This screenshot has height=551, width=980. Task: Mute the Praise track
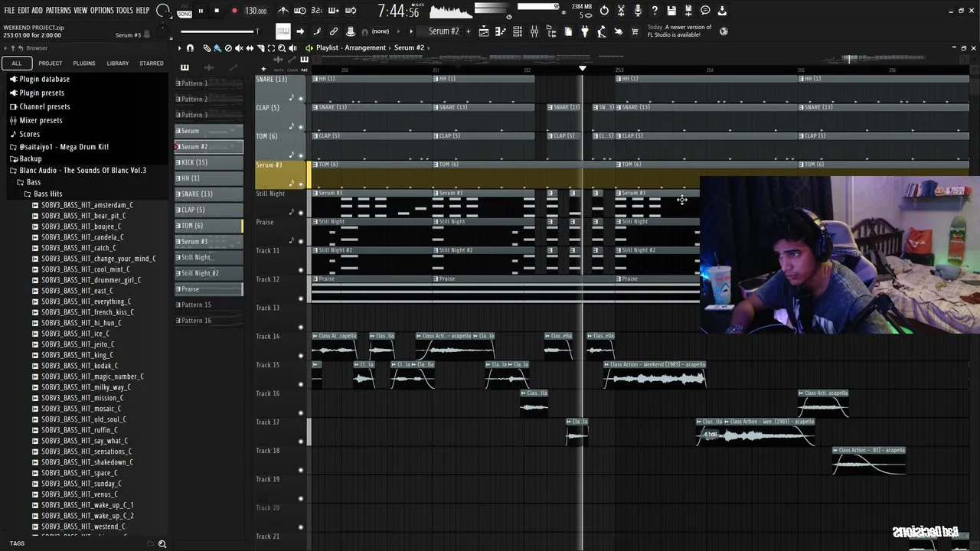pos(301,241)
